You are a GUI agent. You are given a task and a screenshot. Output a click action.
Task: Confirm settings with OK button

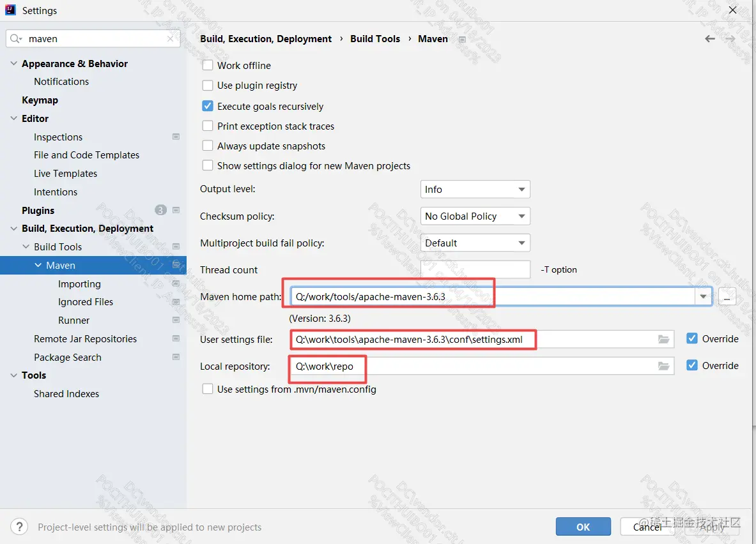tap(583, 527)
